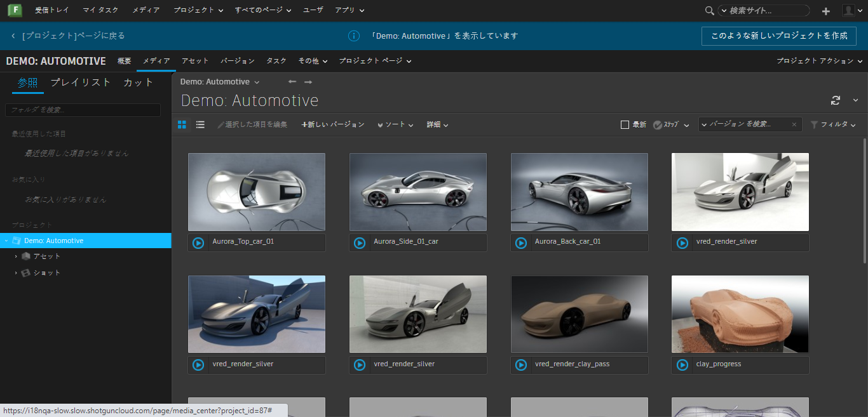Play the Aurora_Top_car_01 version
Image resolution: width=868 pixels, height=417 pixels.
[198, 242]
